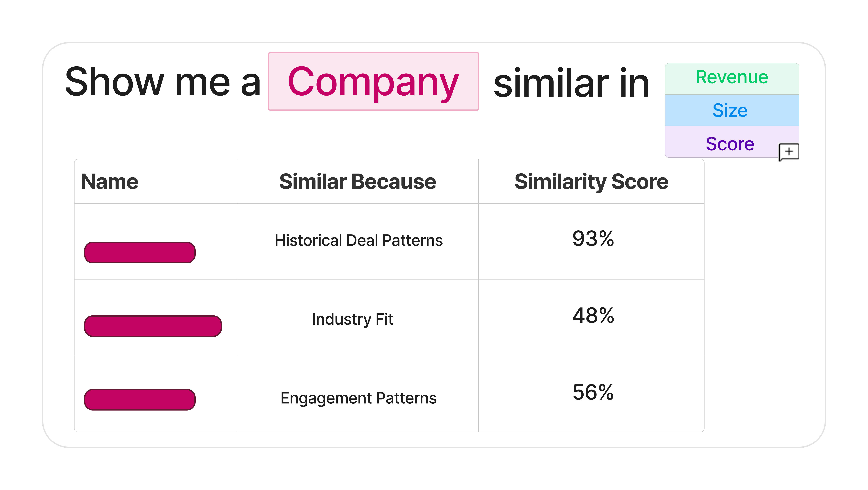Viewport: 868px width, 490px height.
Task: Select the Company entity chip
Action: (373, 81)
